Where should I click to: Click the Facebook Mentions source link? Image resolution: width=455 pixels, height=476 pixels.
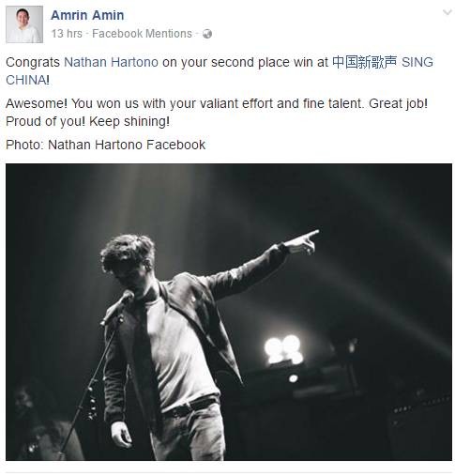[x=142, y=34]
